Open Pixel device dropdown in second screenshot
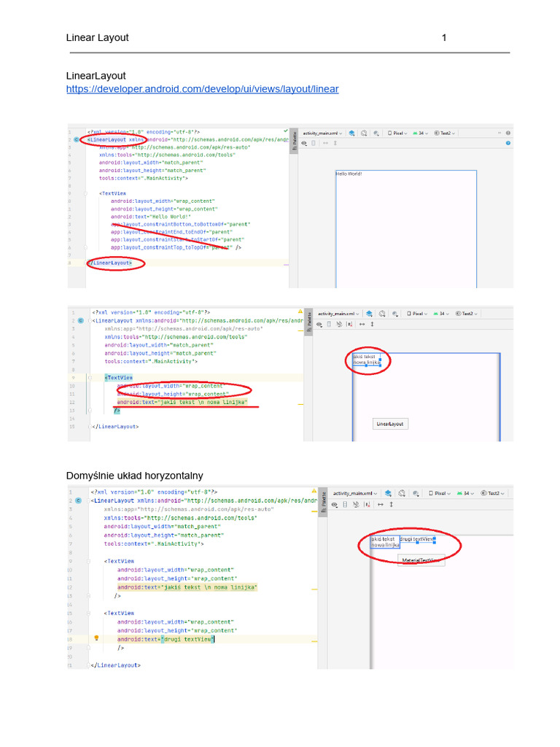Viewport: 560px width, 747px height. [x=416, y=314]
